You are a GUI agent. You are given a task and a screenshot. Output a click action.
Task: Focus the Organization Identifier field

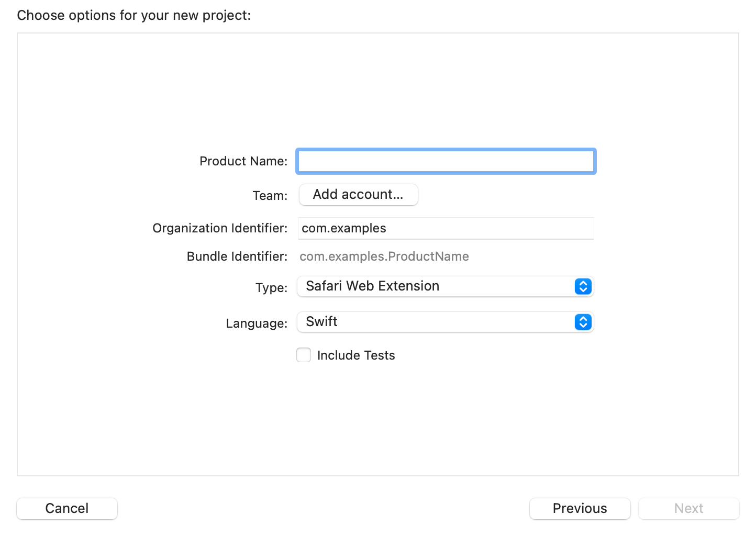446,228
